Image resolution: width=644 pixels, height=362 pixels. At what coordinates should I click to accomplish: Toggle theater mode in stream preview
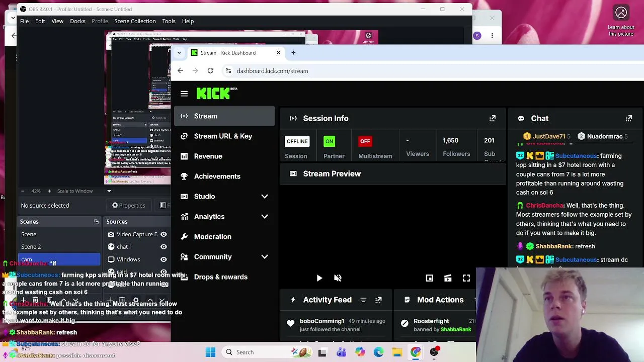click(448, 278)
